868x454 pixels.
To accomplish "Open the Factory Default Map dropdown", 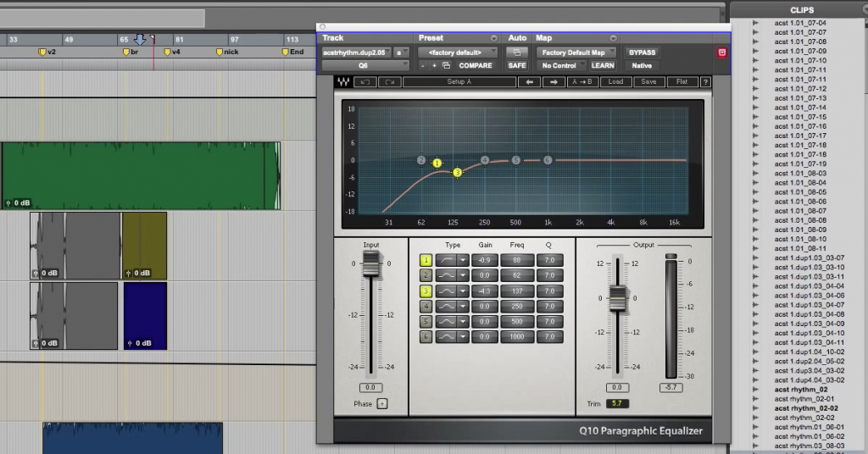I will [x=576, y=53].
